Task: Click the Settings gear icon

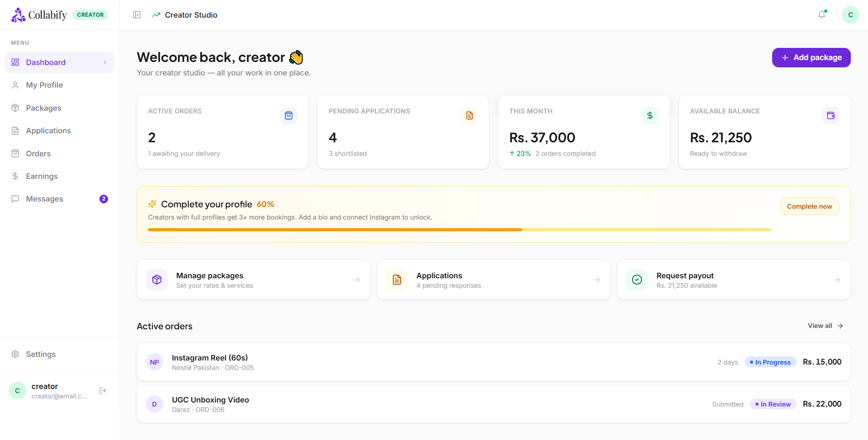Action: pyautogui.click(x=15, y=354)
